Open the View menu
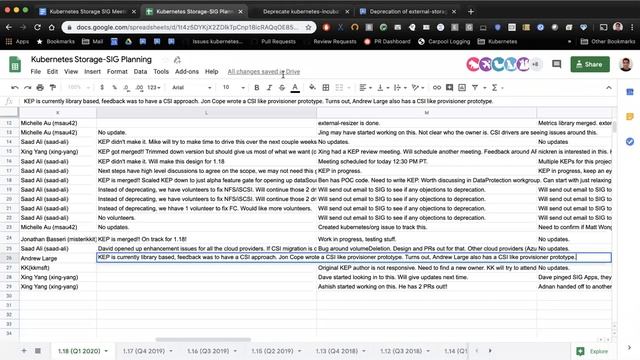Screen dimensions: 640x360 pyautogui.click(x=71, y=71)
